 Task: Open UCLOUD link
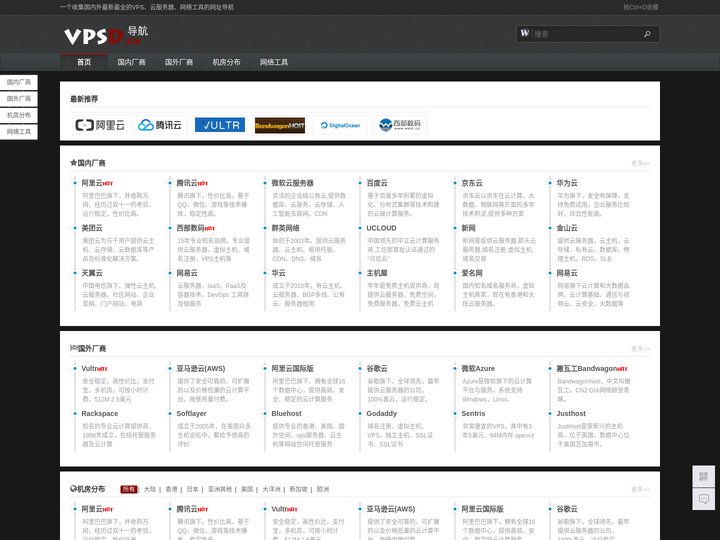(381, 228)
